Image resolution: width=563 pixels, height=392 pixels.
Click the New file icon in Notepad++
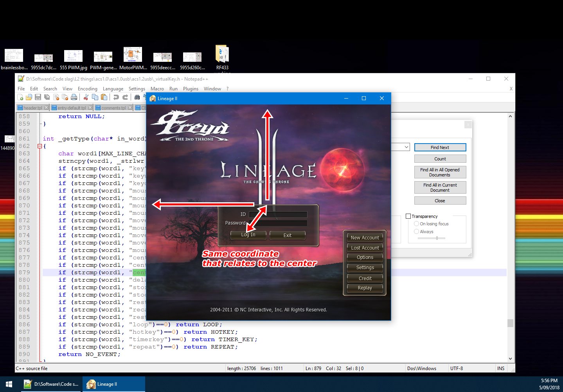pyautogui.click(x=20, y=97)
